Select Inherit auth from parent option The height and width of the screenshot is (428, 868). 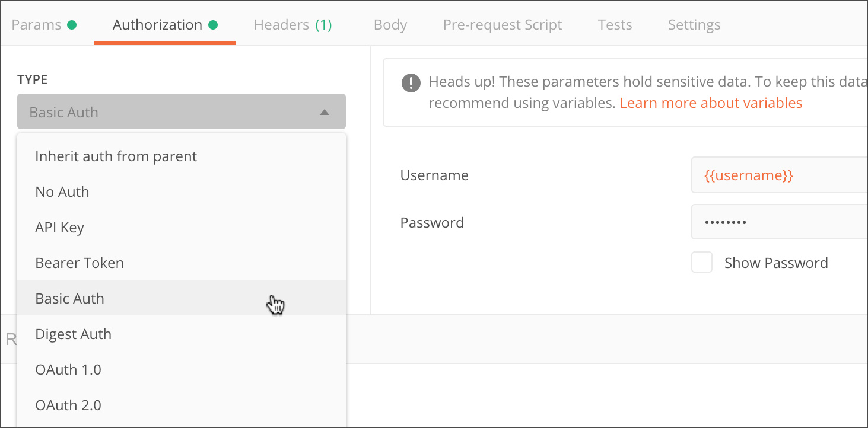(x=116, y=156)
